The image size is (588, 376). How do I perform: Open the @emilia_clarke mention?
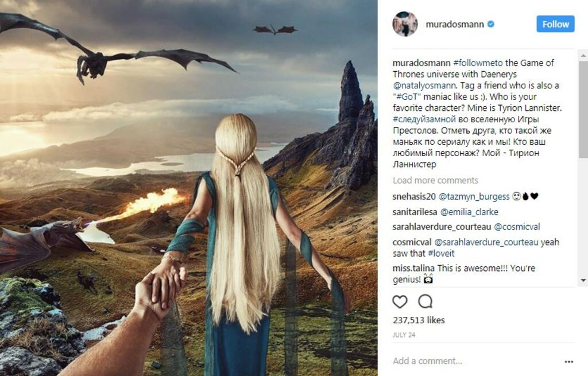pos(469,212)
